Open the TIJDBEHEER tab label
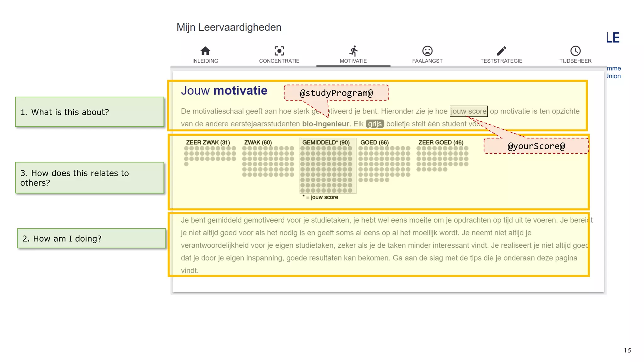This screenshot has height=362, width=644. point(575,61)
